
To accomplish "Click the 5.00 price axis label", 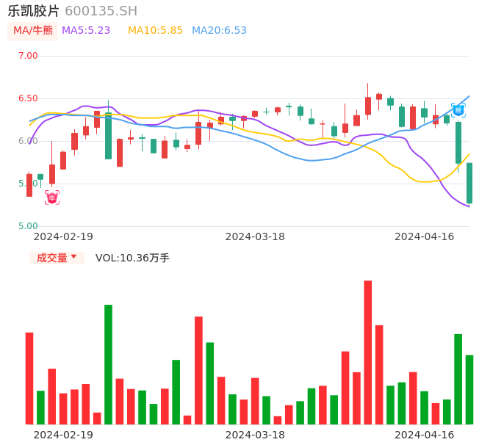I will tap(28, 226).
